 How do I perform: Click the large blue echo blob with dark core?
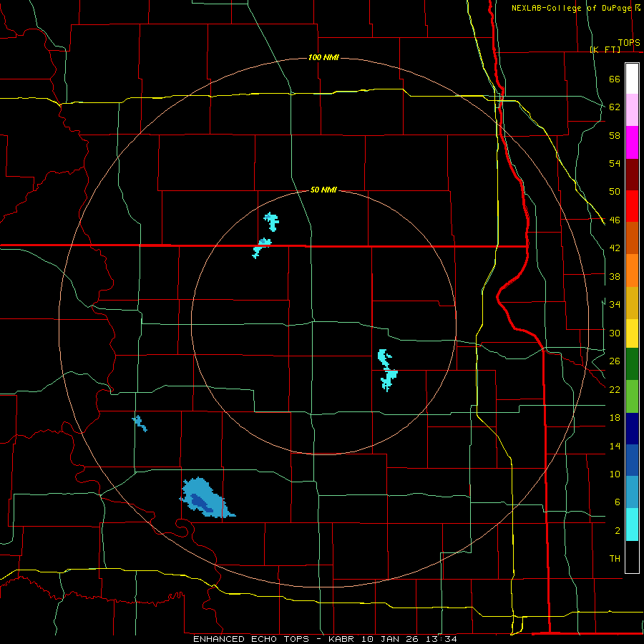pos(207,499)
